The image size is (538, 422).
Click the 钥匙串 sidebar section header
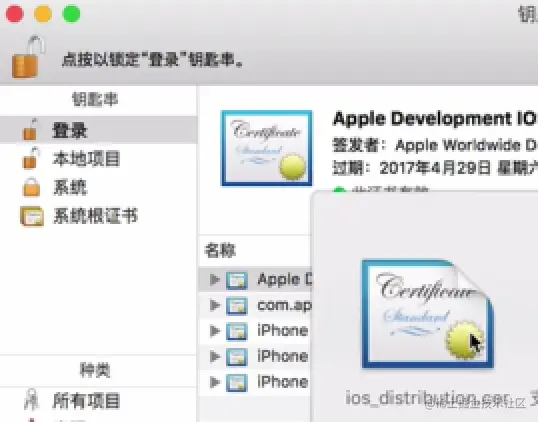click(95, 99)
